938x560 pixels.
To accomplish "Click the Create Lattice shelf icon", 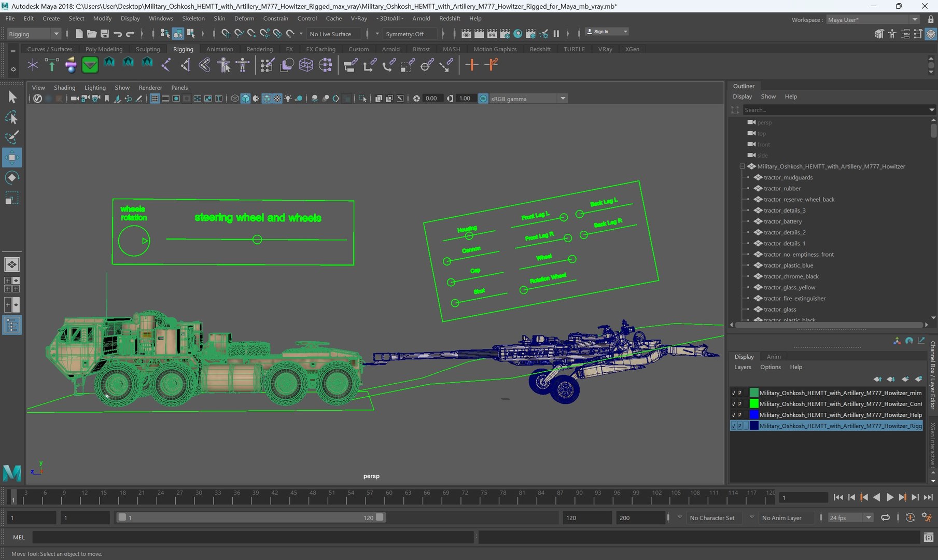I will click(x=306, y=65).
